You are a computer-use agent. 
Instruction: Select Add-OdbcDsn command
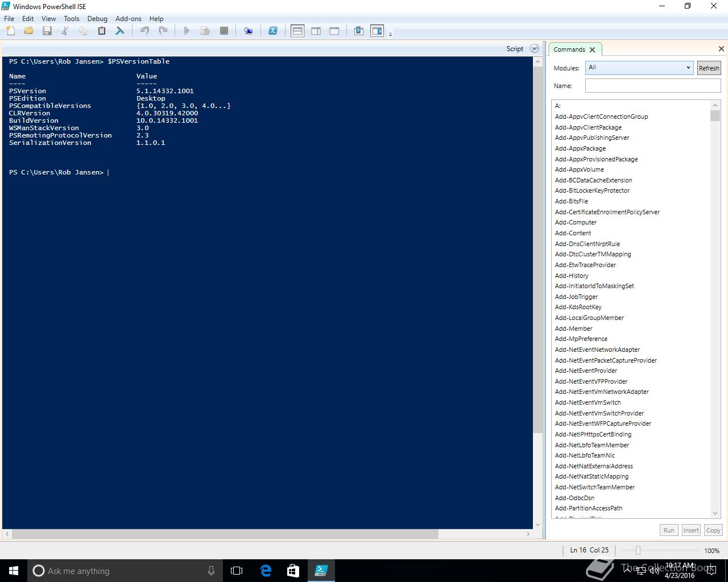click(574, 498)
